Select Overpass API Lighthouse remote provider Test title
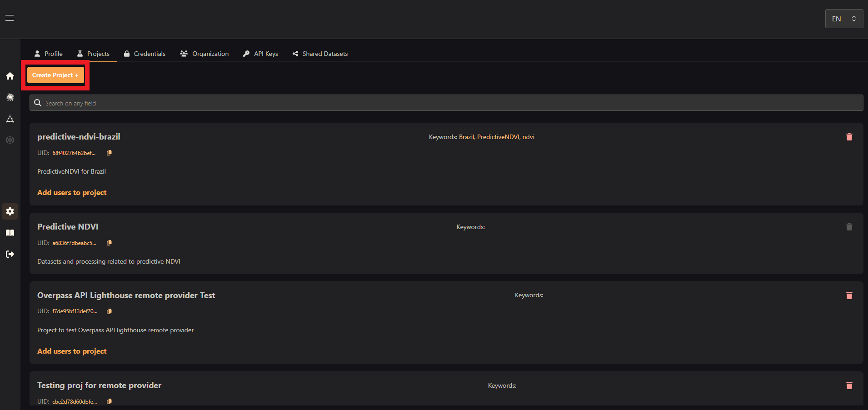868x410 pixels. pyautogui.click(x=126, y=295)
